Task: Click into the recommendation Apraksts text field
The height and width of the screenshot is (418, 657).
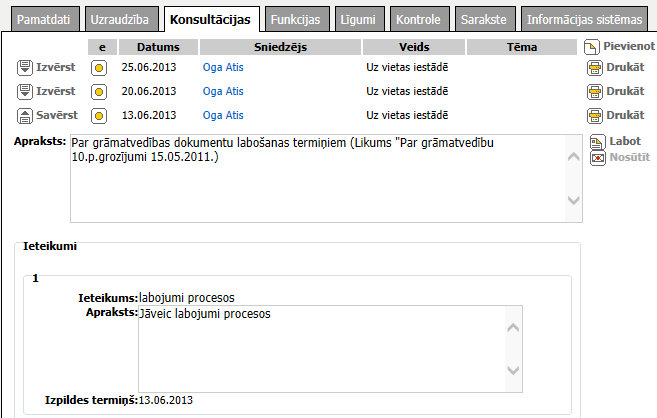Action: click(320, 348)
